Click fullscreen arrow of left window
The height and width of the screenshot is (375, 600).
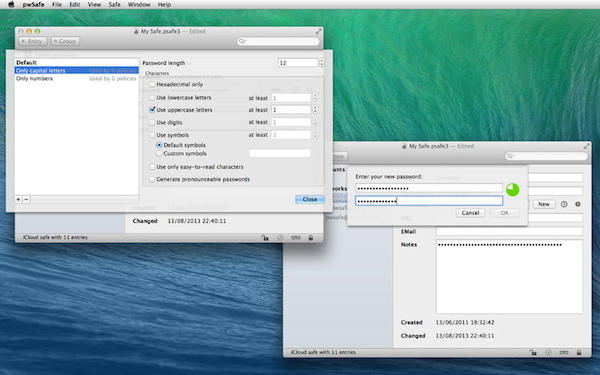(x=318, y=31)
